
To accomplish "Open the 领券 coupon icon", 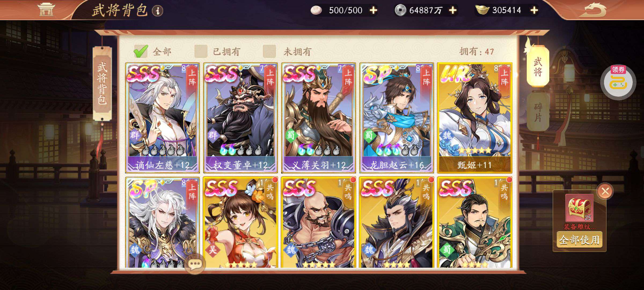I will 618,82.
